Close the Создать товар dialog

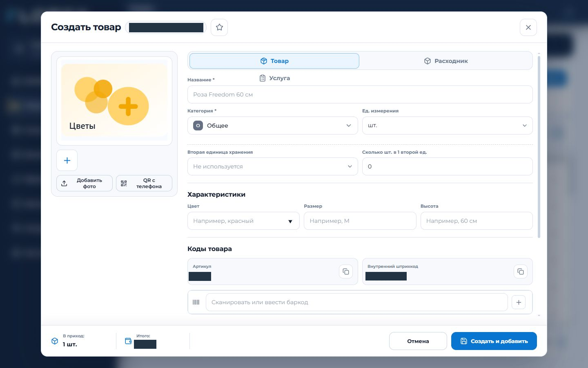tap(528, 27)
